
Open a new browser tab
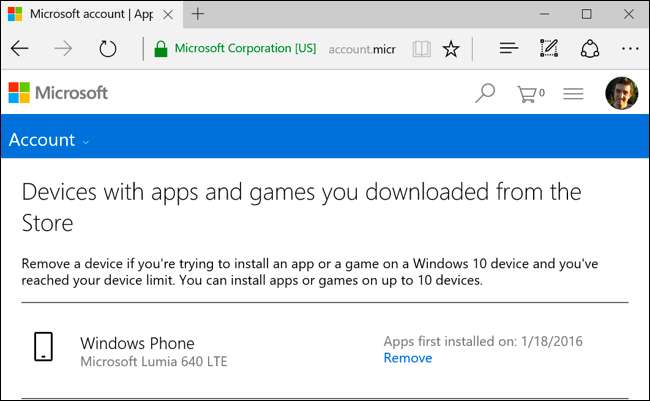[x=198, y=14]
